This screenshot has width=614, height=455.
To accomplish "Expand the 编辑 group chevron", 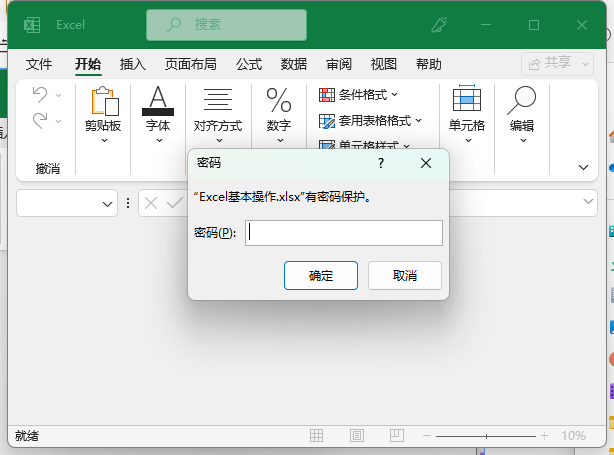I will click(x=523, y=140).
